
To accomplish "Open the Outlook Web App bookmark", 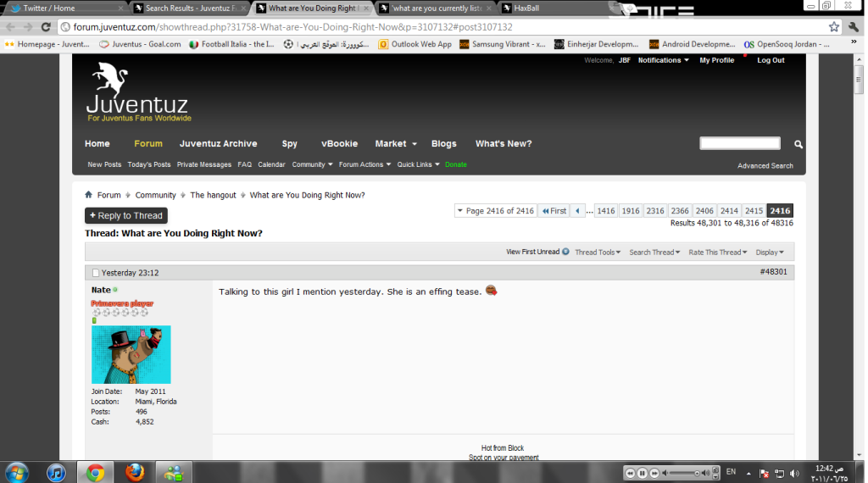I will click(x=415, y=44).
